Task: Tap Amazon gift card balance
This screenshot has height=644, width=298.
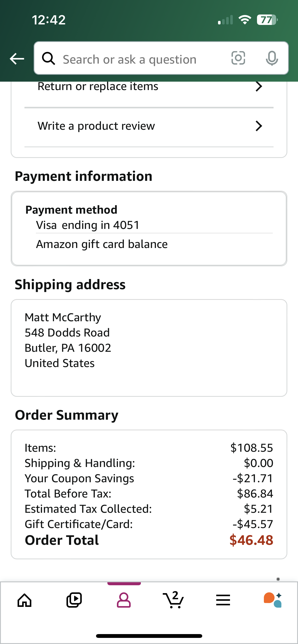Action: pos(102,244)
